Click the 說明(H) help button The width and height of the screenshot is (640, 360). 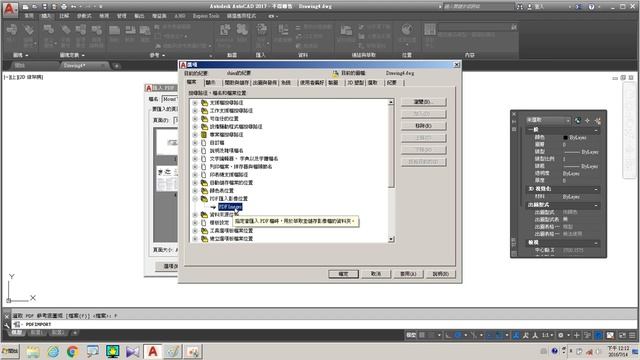point(440,274)
